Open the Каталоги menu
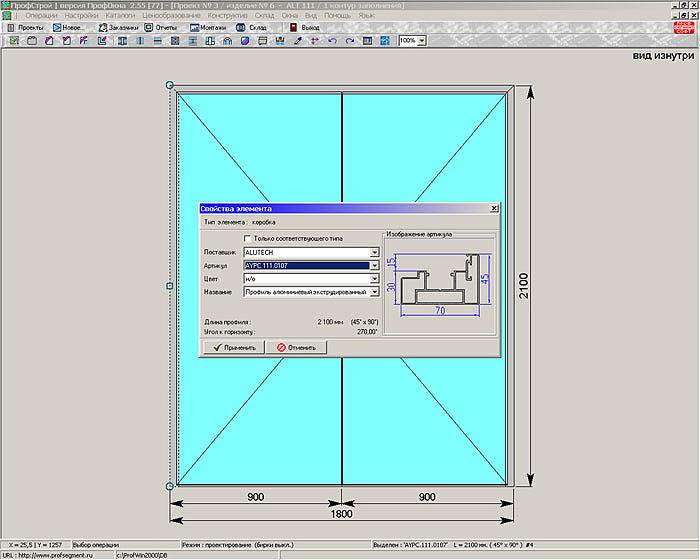 120,17
